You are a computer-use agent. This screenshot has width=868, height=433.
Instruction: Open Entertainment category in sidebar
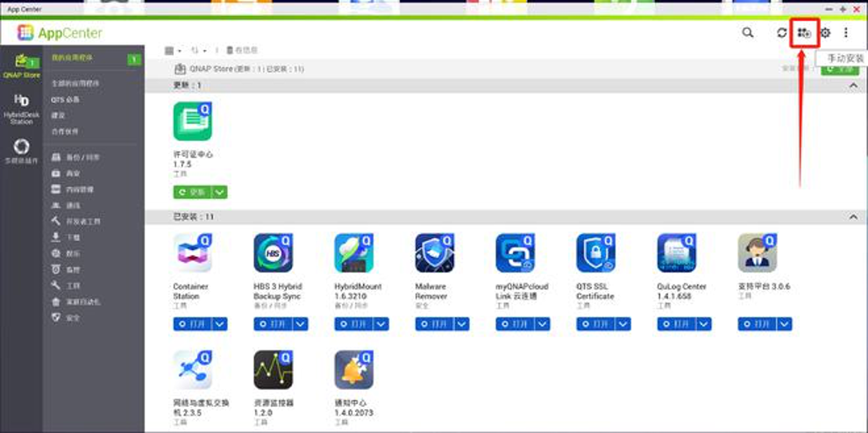coord(66,253)
